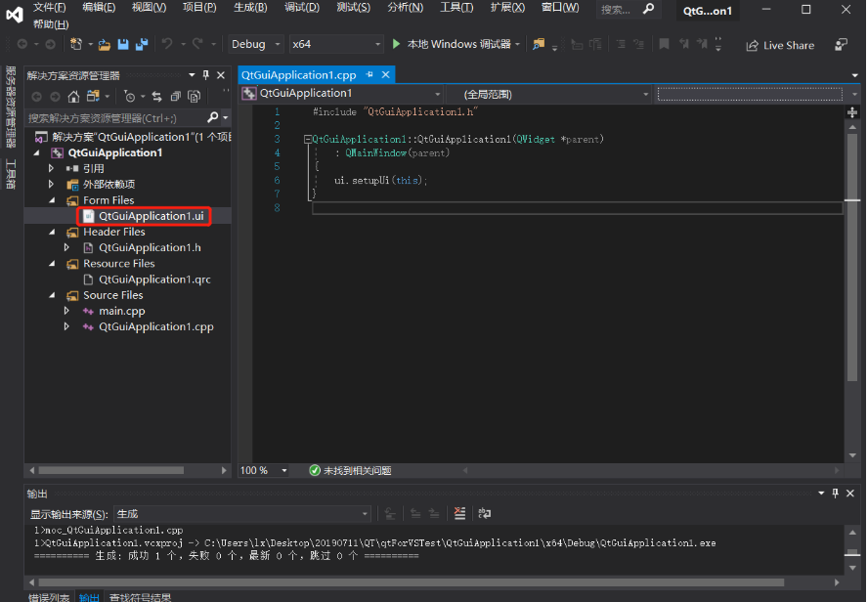Click the Clear All output icon
The height and width of the screenshot is (602, 868).
pyautogui.click(x=459, y=513)
